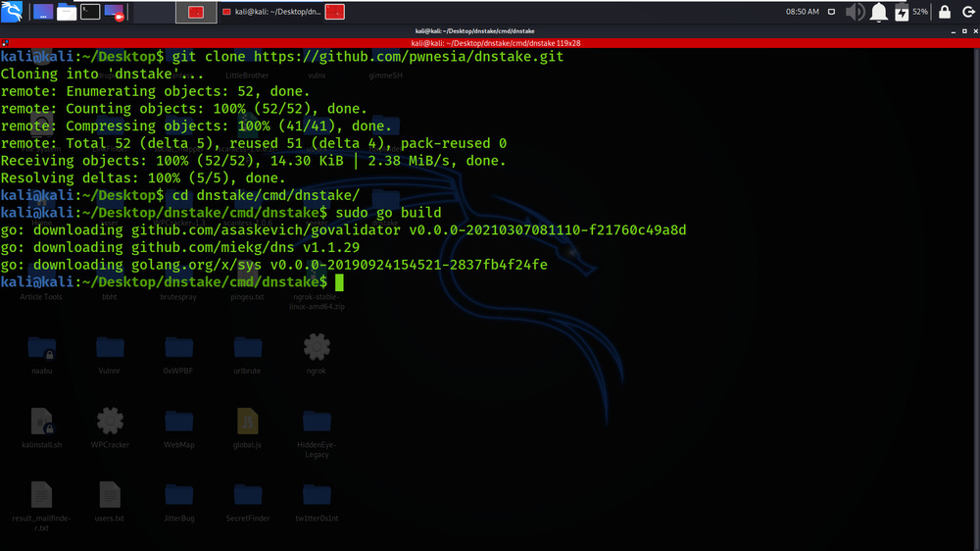Select the HiddenEye-Legacy folder

coord(317,422)
